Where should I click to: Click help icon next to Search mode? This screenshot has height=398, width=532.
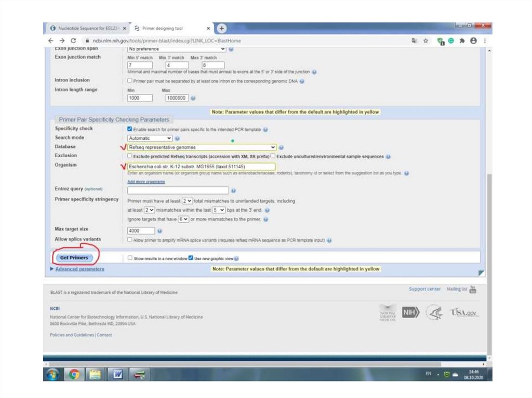tap(177, 139)
